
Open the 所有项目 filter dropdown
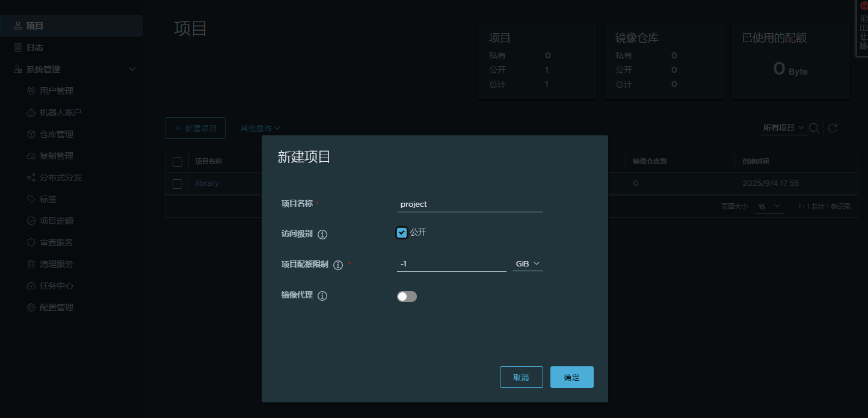(783, 128)
